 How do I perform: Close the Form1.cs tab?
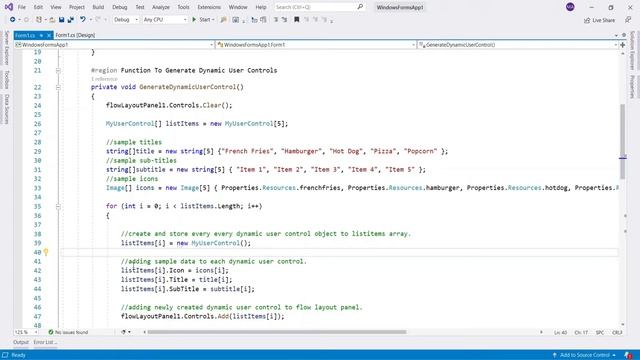click(49, 36)
